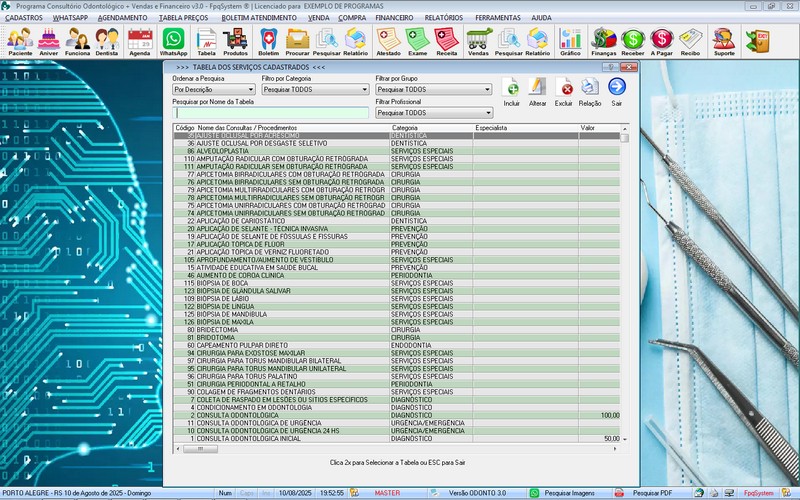Image resolution: width=800 pixels, height=500 pixels.
Task: Click Pesquisar Imagens in status bar
Action: (x=563, y=493)
